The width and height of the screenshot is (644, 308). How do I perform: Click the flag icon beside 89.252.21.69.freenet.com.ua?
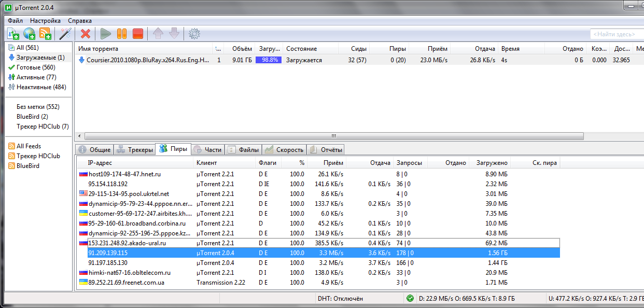83,283
